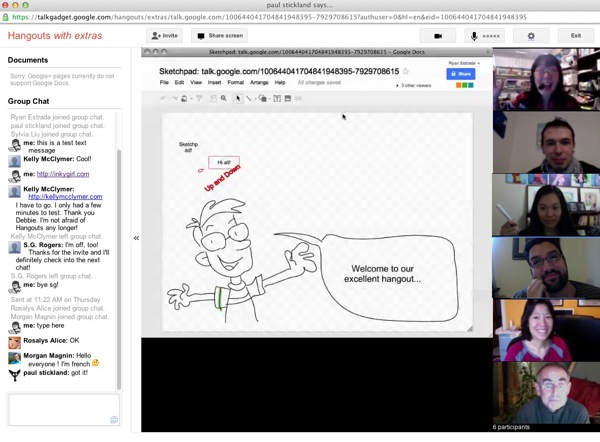
Task: Click the canvas resize handle at corner
Action: (x=470, y=328)
